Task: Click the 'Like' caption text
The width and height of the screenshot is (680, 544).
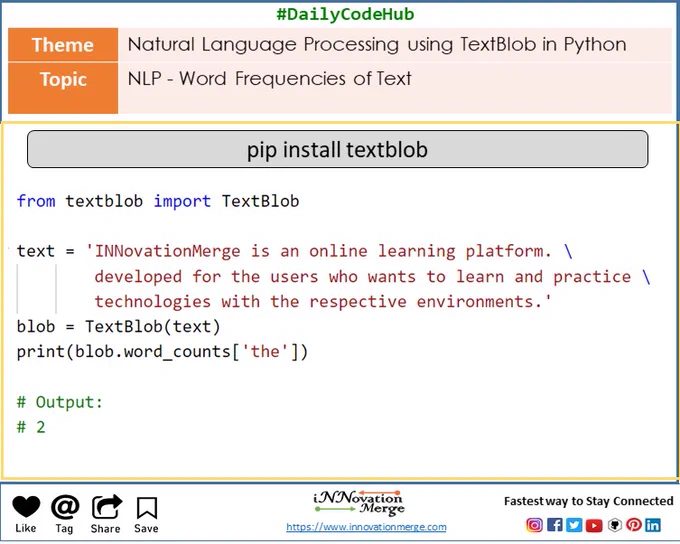Action: (x=26, y=528)
